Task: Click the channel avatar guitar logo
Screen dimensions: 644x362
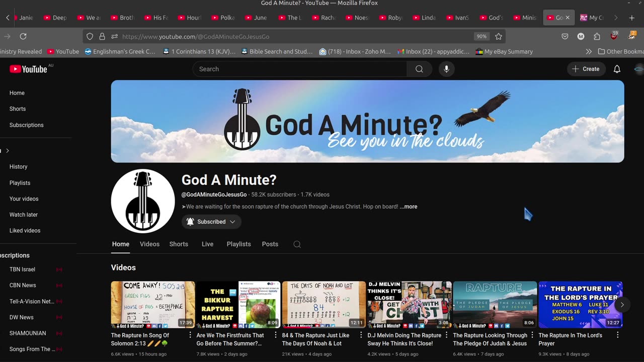Action: click(143, 201)
